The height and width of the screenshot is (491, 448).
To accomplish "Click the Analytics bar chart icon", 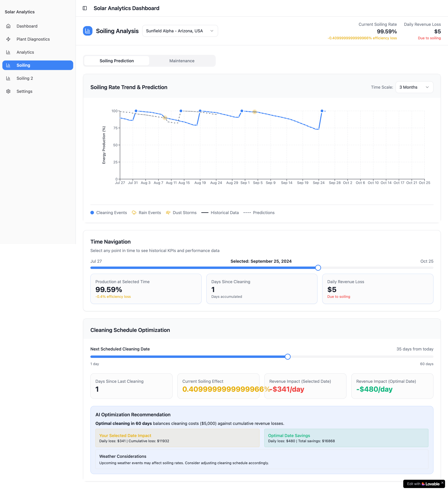I will [x=8, y=52].
